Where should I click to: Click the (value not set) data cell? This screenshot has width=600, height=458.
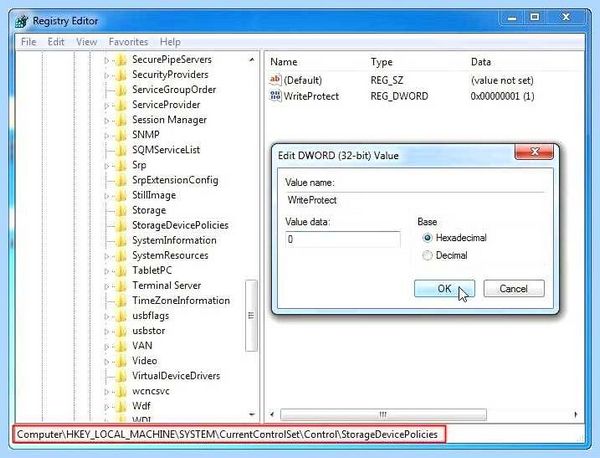502,80
